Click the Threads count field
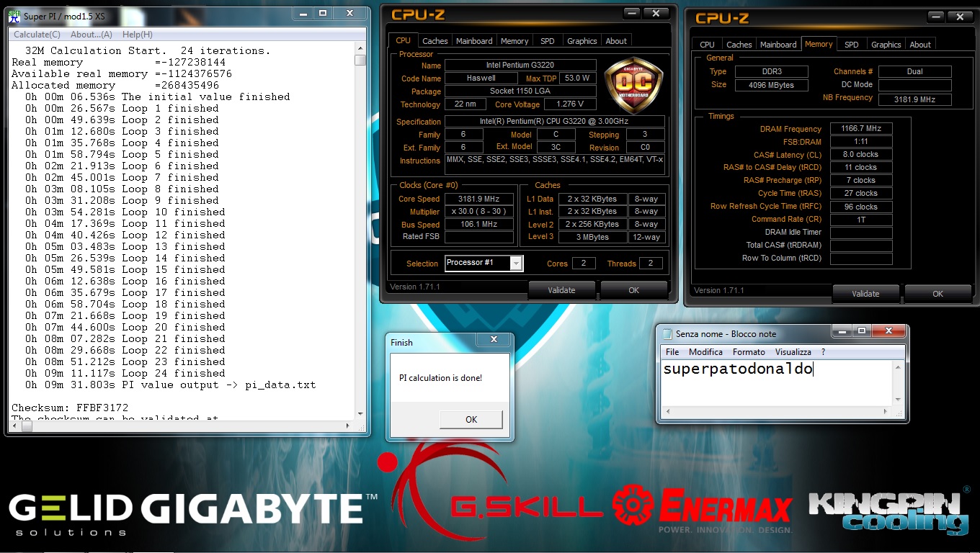 [651, 264]
